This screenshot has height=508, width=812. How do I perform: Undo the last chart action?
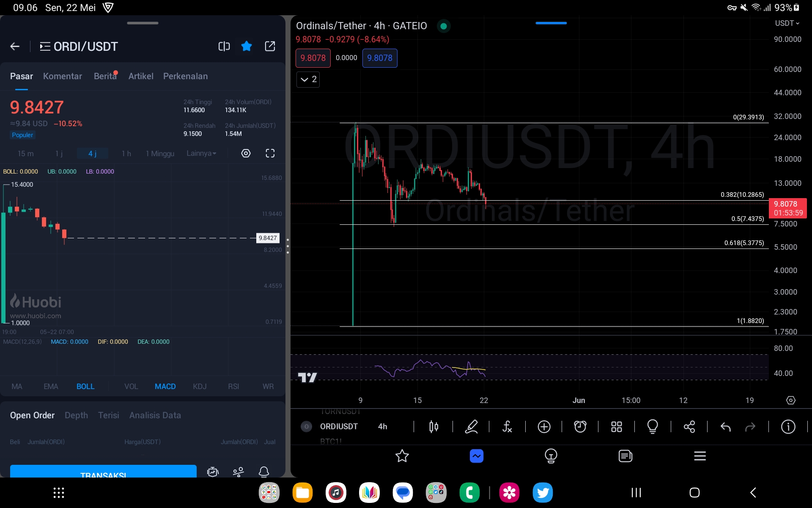tap(725, 427)
